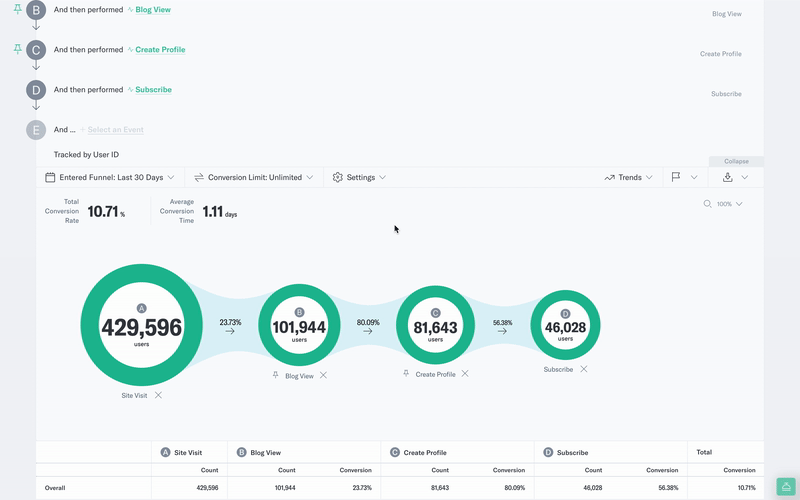Remove the Site Visit step
This screenshot has height=500, width=800.
point(159,395)
